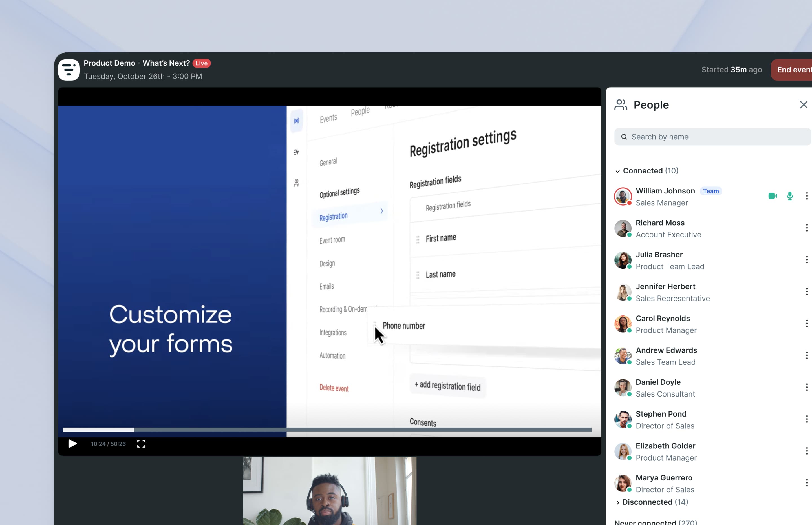Click '+ add registration field' button
Image resolution: width=812 pixels, height=525 pixels.
coord(447,387)
